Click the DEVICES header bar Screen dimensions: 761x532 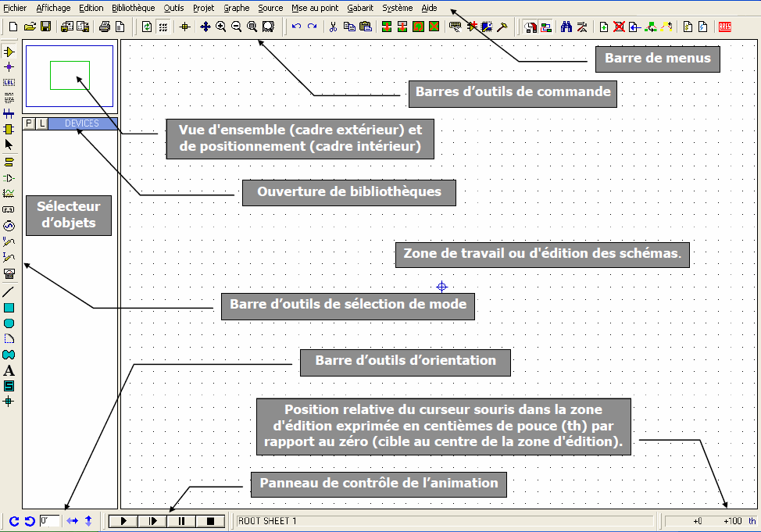pos(83,123)
